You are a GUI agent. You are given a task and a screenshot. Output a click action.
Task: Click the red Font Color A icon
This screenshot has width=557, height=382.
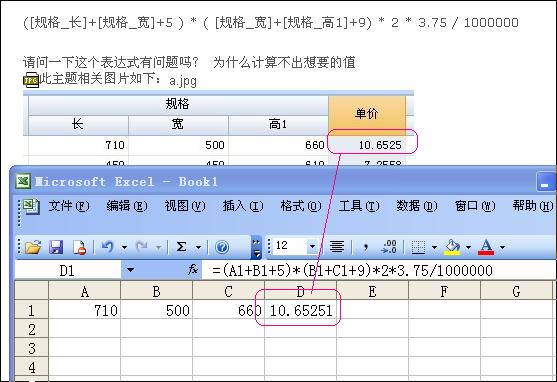pyautogui.click(x=486, y=247)
